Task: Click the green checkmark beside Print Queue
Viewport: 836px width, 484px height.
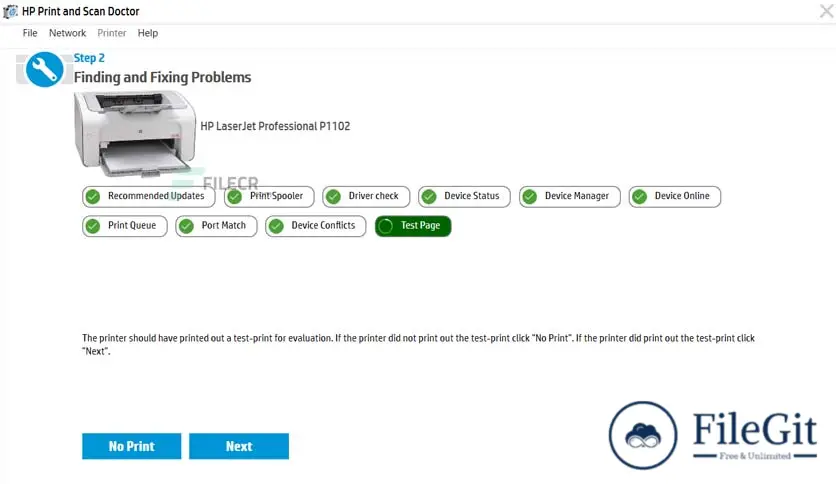Action: click(x=93, y=226)
